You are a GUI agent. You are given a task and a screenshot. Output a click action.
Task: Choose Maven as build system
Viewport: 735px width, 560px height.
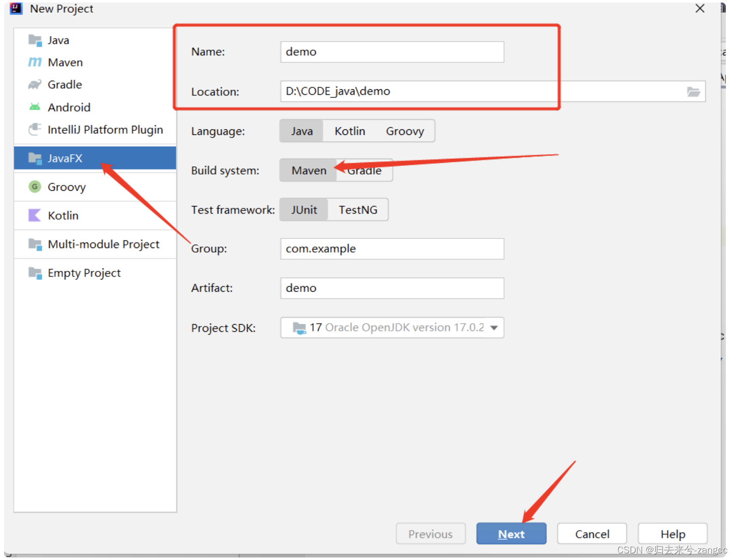pos(309,170)
